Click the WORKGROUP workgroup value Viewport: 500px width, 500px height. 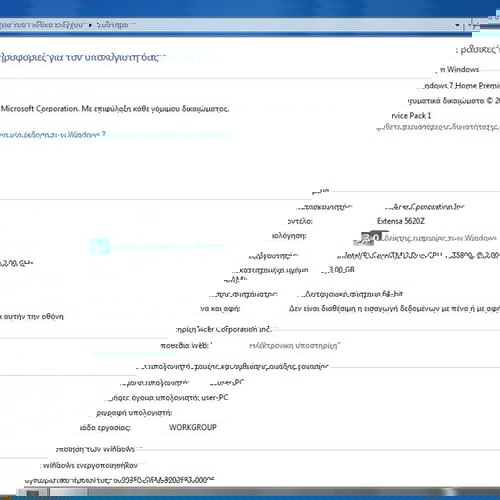(193, 427)
